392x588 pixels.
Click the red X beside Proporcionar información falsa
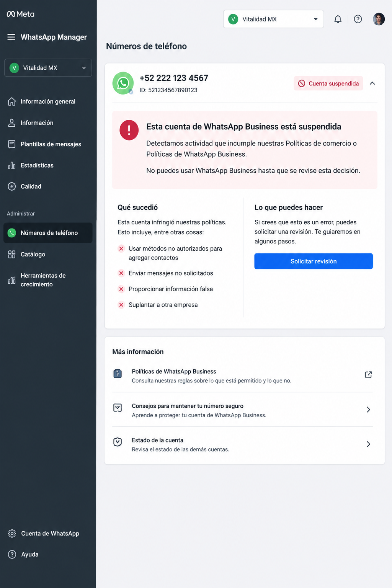tap(121, 289)
